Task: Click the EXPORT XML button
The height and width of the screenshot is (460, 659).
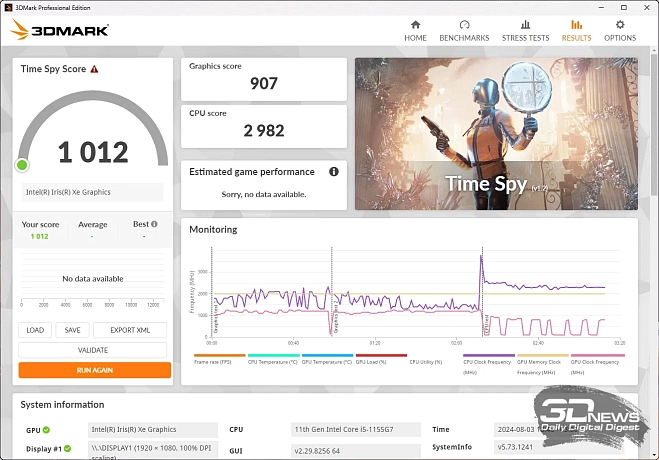Action: (x=130, y=330)
